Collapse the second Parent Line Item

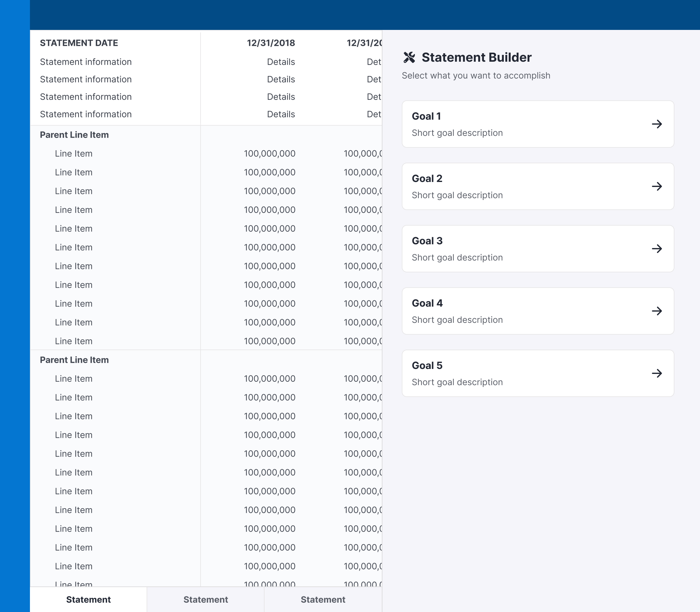(74, 360)
